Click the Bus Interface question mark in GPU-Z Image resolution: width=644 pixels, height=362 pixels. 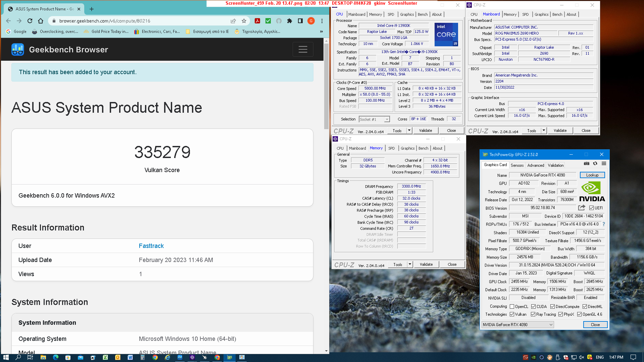tap(604, 224)
